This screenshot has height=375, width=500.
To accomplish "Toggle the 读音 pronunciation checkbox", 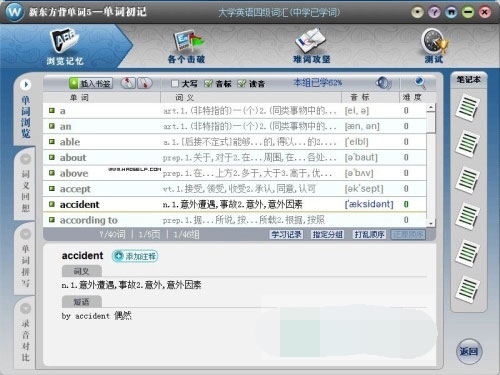I will tap(242, 83).
